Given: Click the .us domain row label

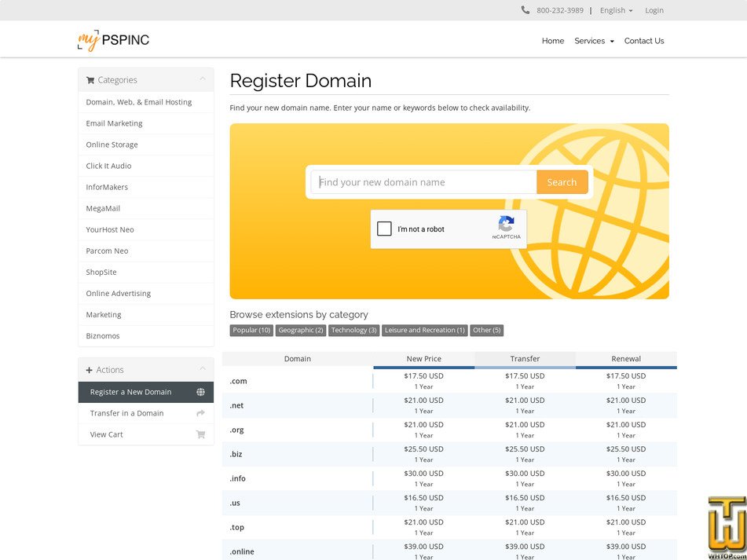Looking at the screenshot, I should coord(235,503).
